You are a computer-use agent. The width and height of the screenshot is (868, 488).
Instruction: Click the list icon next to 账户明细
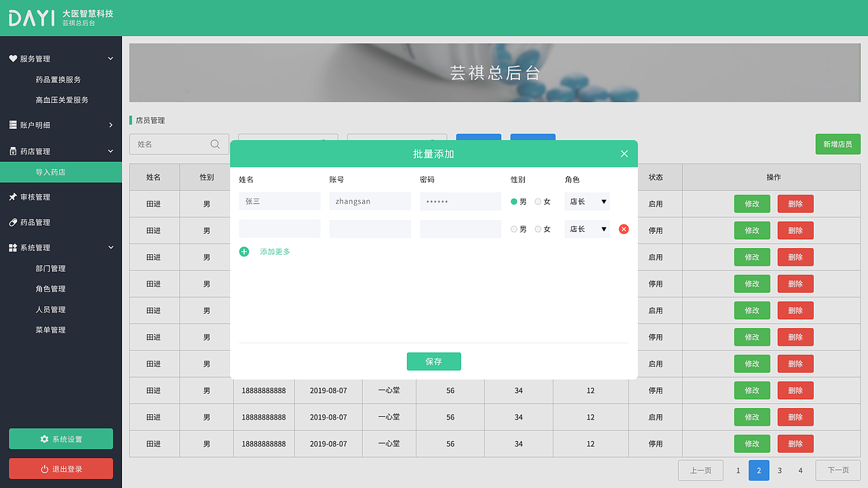(x=12, y=125)
